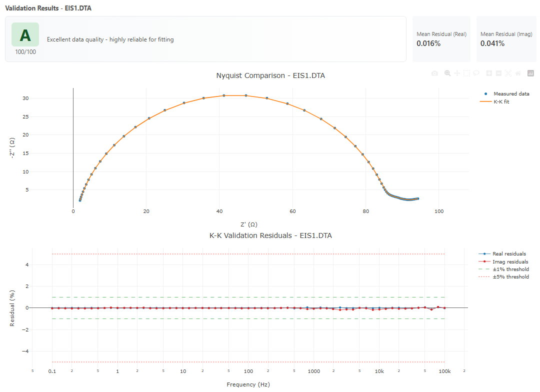Viewport: 540px width, 392px height.
Task: Select the pan tool in the modebar
Action: pos(456,73)
